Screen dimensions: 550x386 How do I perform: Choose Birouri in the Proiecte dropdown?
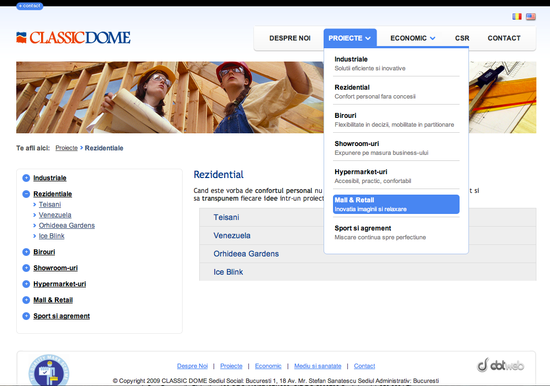click(x=396, y=120)
